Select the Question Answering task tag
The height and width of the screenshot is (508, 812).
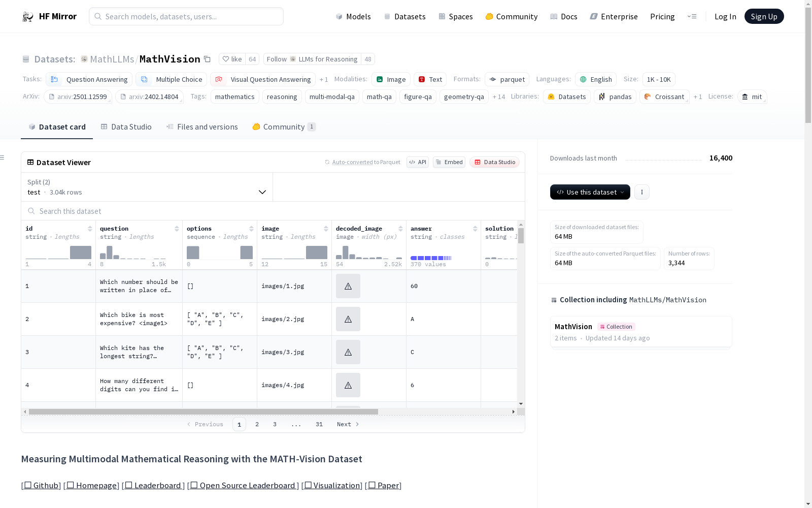coord(89,79)
